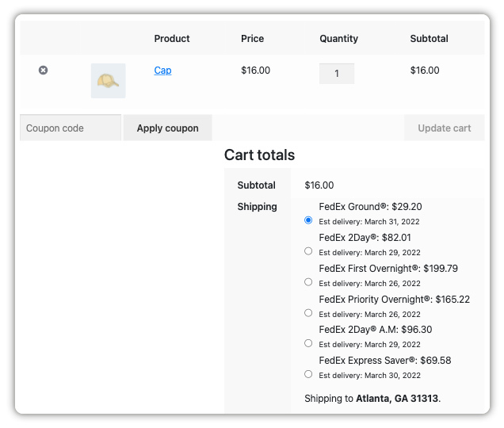The height and width of the screenshot is (428, 504).
Task: Open the Cap product thumbnail
Action: click(108, 81)
